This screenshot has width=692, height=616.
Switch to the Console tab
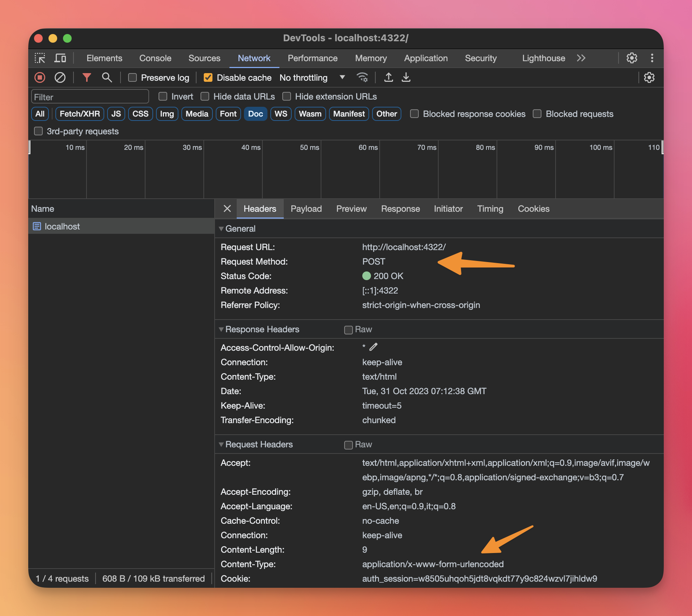(x=155, y=58)
